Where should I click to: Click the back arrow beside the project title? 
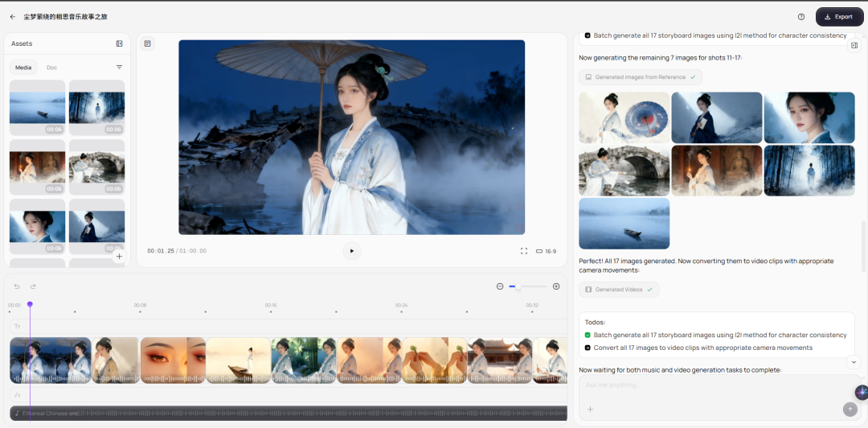12,16
